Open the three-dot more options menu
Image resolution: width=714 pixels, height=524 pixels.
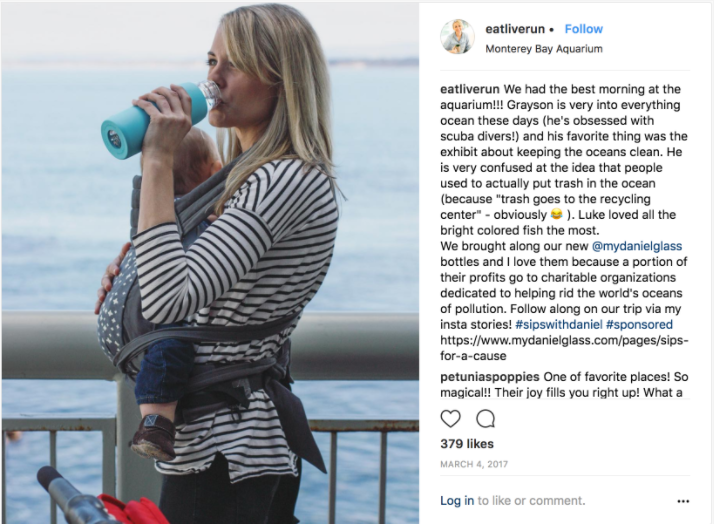click(683, 501)
